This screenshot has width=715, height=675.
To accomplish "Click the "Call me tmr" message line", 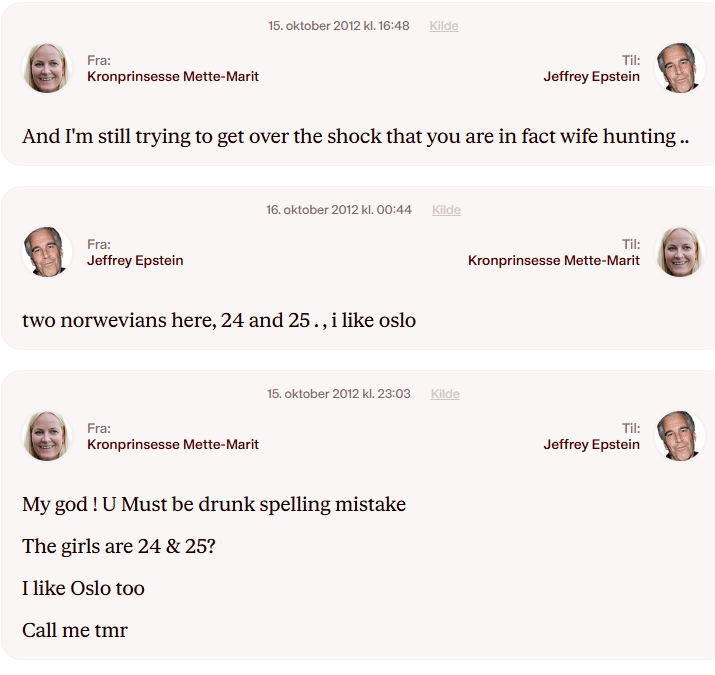I will [75, 630].
